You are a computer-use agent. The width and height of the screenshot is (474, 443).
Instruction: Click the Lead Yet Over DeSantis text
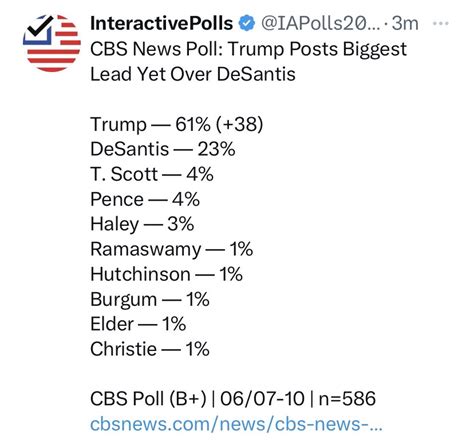193,74
